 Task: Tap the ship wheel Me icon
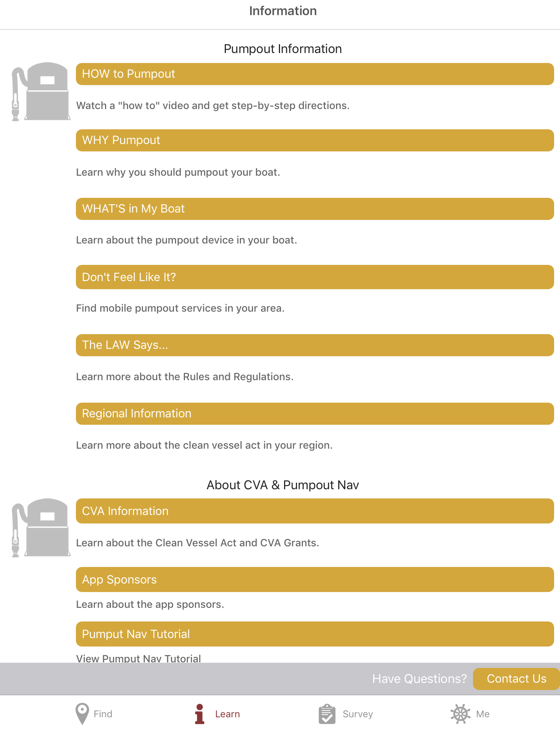pos(460,714)
